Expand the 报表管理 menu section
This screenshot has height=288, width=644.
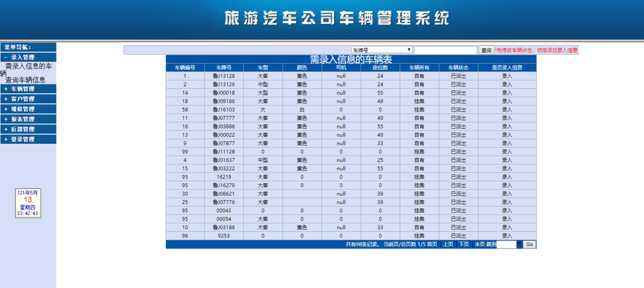point(28,119)
